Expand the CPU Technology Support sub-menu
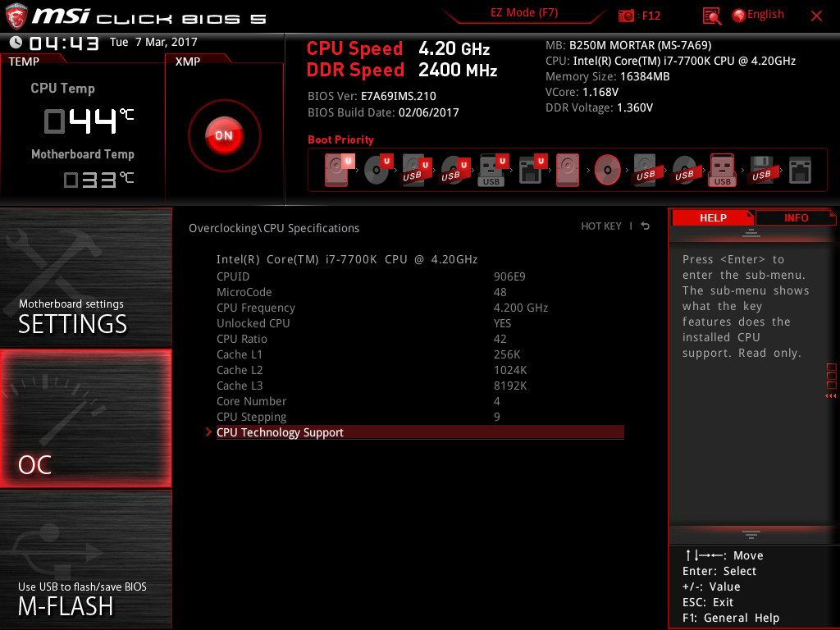The image size is (840, 630). (280, 432)
